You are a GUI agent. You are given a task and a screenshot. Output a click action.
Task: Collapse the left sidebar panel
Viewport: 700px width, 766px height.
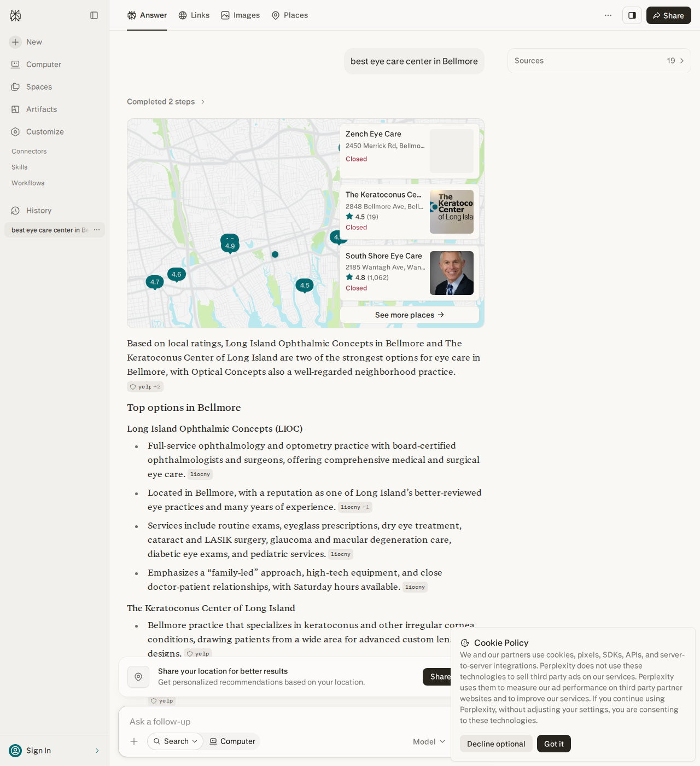tap(94, 15)
